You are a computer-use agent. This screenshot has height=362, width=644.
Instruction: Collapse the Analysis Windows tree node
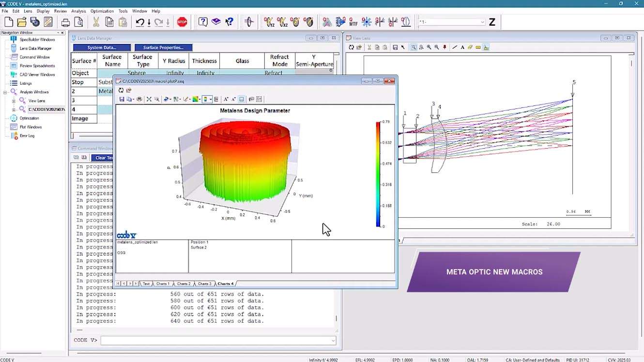click(5, 92)
